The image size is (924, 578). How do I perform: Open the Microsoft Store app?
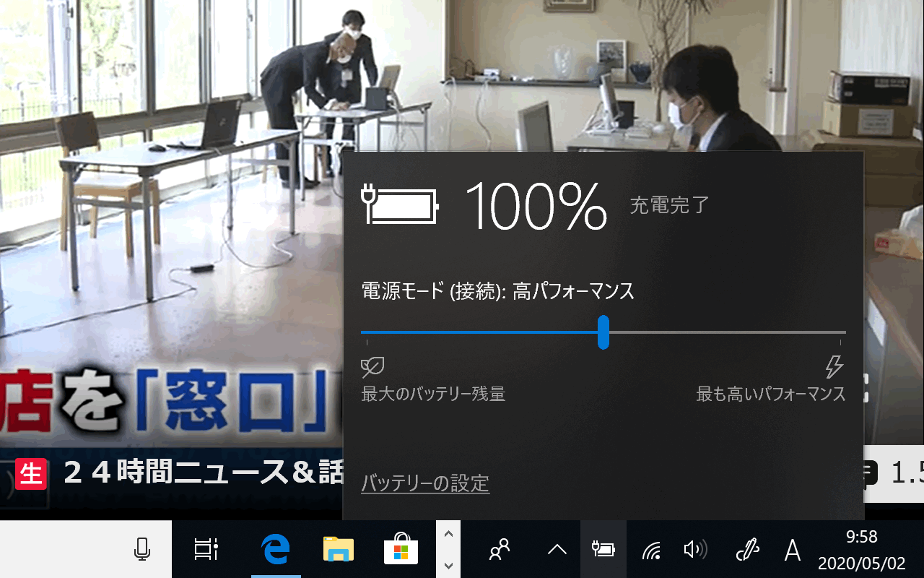pyautogui.click(x=400, y=551)
